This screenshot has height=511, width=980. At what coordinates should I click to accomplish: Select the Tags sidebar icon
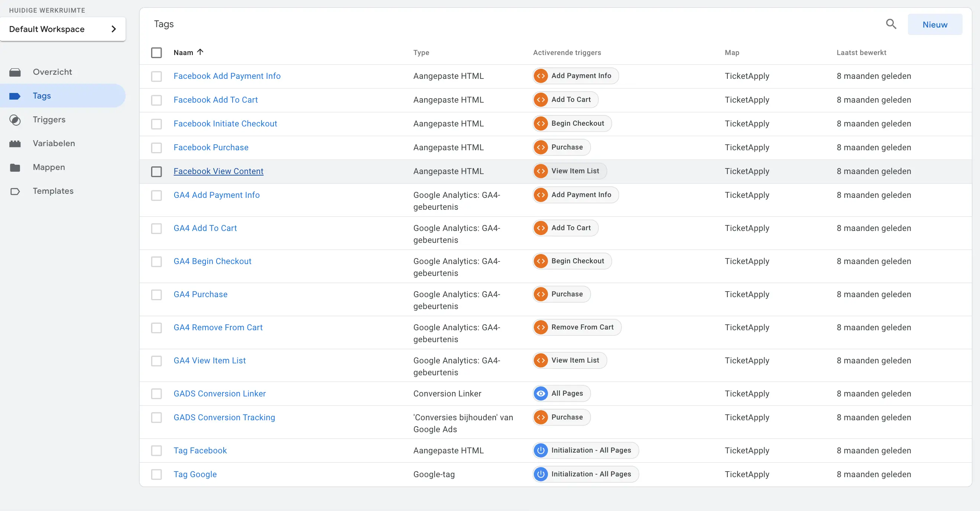15,96
